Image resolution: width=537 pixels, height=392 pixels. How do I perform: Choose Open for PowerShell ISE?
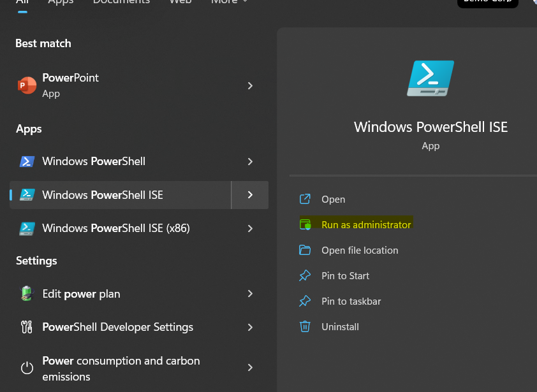pos(333,200)
